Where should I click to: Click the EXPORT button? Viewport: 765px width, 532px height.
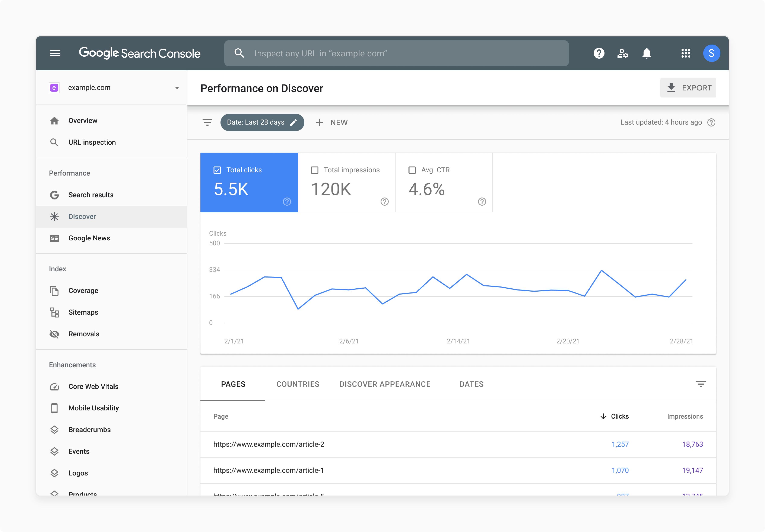(688, 88)
